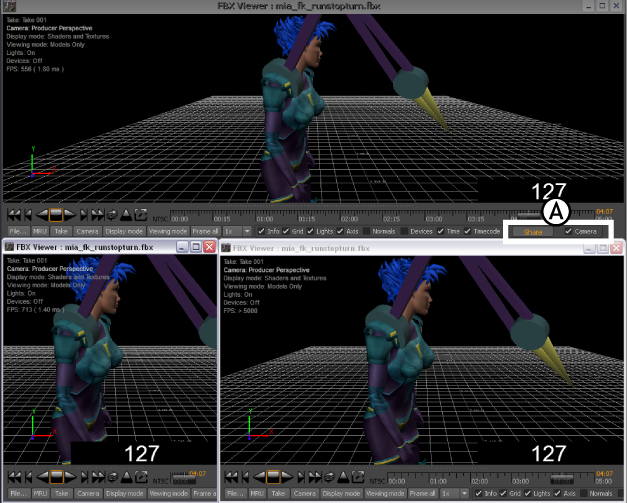This screenshot has width=627, height=503.
Task: Uncheck Axis checkbox in top viewer
Action: point(340,231)
